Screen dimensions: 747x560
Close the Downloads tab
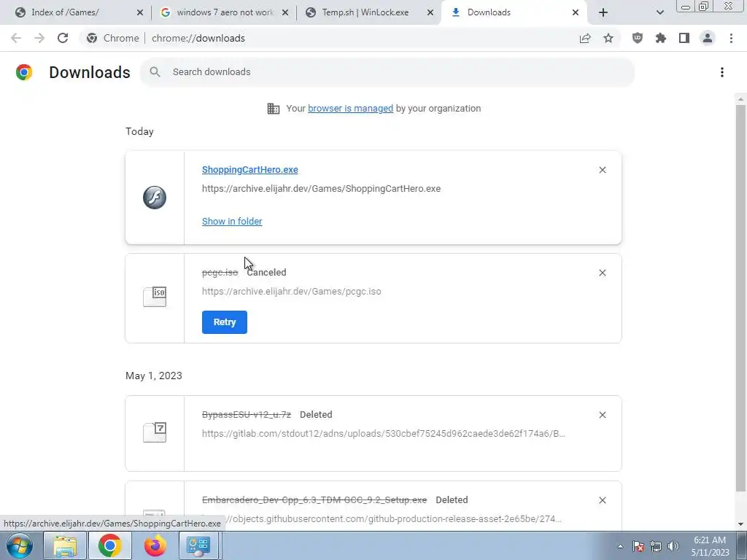[576, 12]
